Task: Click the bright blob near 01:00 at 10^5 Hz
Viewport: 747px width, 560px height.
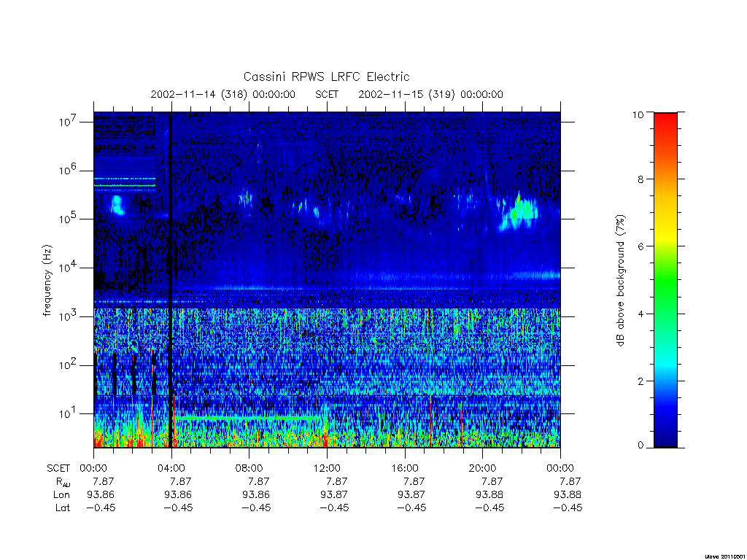Action: pyautogui.click(x=117, y=205)
